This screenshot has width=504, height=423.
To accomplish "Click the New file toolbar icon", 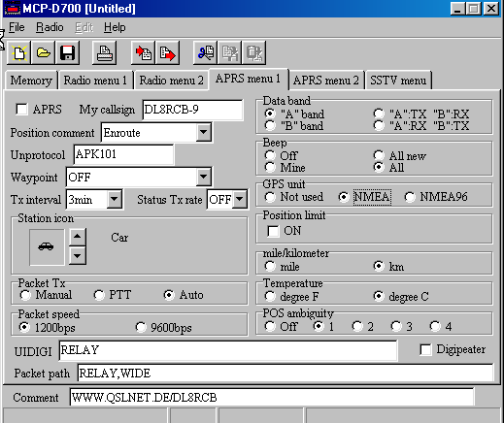I will pos(18,52).
